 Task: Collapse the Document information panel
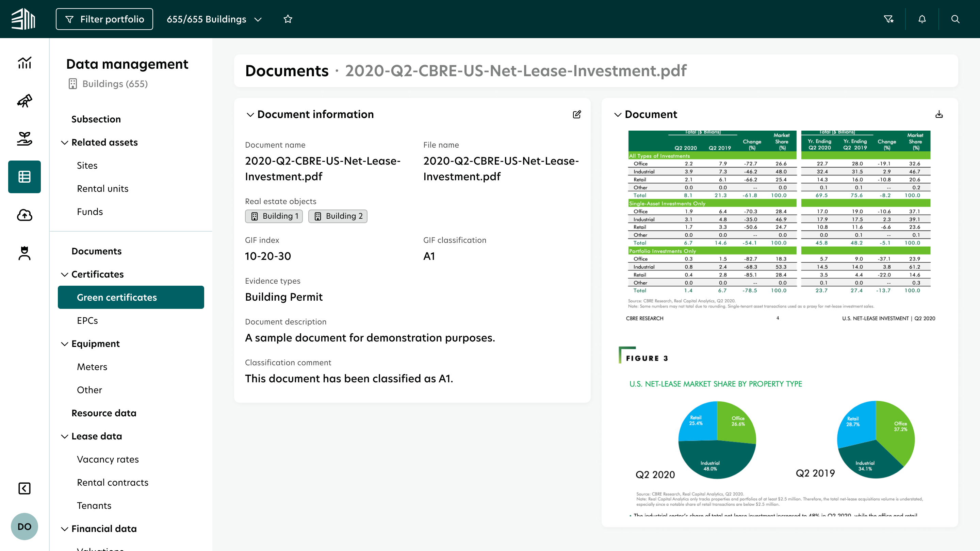coord(250,115)
